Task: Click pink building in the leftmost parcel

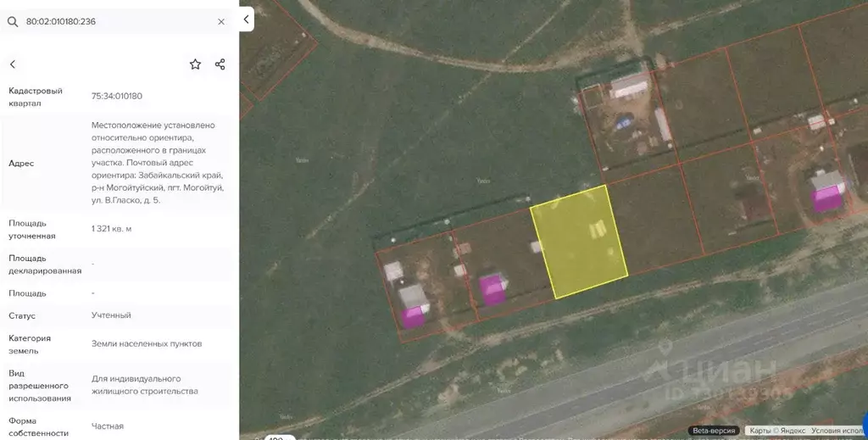Action: coord(413,318)
